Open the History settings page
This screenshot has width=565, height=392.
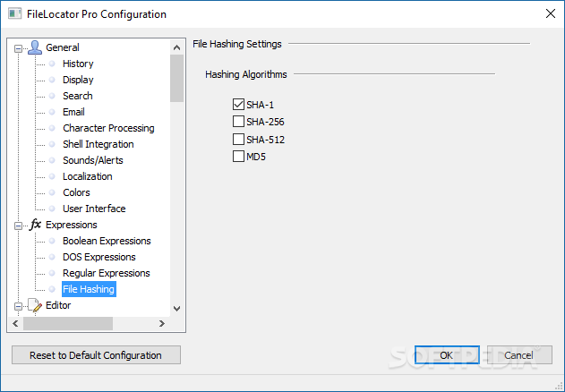tap(78, 64)
